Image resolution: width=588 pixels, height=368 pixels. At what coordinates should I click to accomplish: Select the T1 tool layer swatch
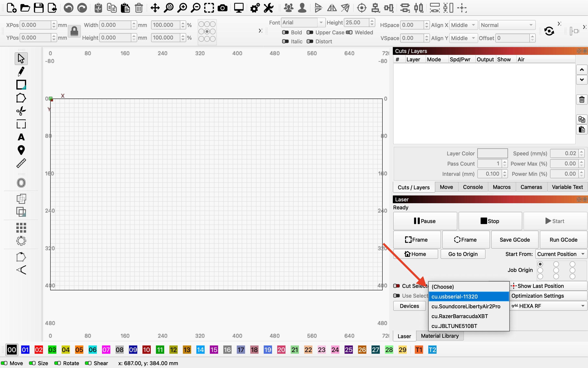coord(419,350)
